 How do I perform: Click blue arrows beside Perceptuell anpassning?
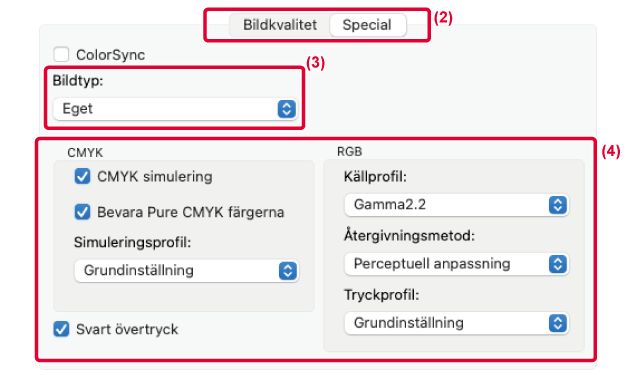[x=558, y=264]
